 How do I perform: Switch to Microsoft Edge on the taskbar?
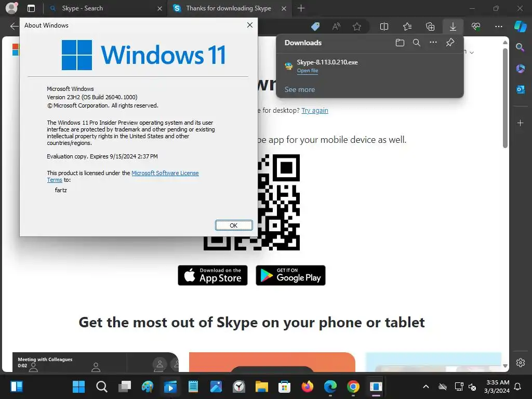[330, 387]
